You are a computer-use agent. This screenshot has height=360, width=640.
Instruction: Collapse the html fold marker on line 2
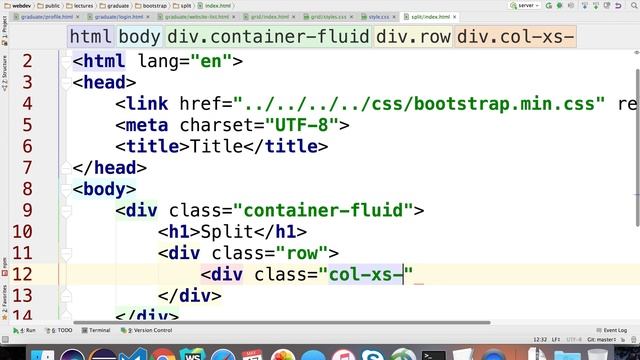point(66,62)
